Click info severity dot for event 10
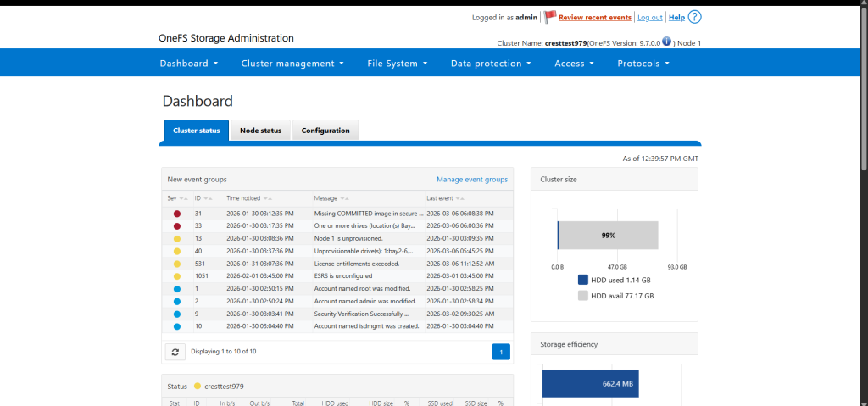Viewport: 868px width, 406px height. click(x=177, y=326)
